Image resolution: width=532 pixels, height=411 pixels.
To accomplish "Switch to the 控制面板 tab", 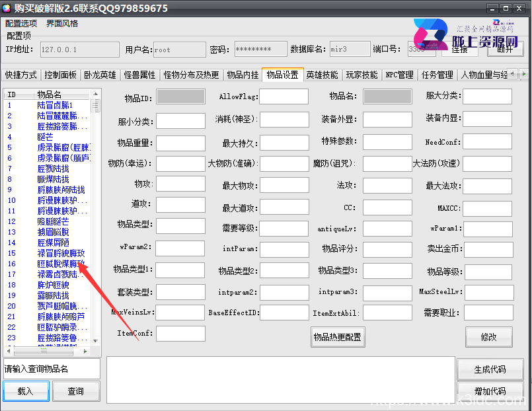I will (x=60, y=75).
